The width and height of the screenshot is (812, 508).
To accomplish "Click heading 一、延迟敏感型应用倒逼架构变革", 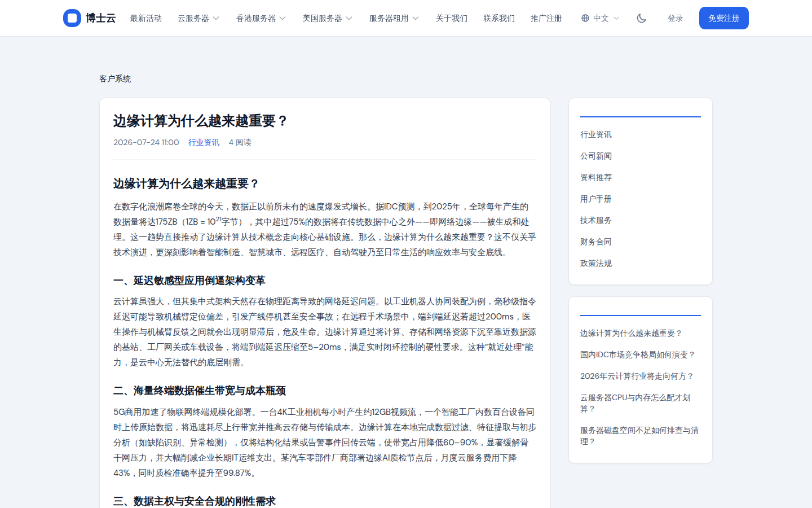I will coord(189,281).
